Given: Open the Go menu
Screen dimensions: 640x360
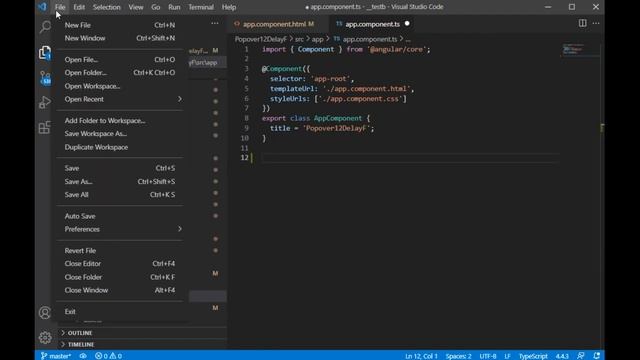Looking at the screenshot, I should click(156, 7).
